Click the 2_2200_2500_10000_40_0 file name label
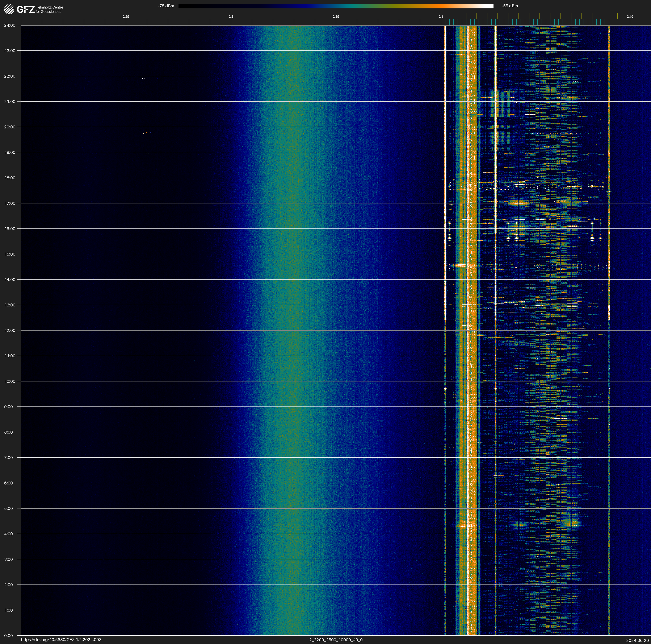The image size is (651, 644). [x=336, y=640]
